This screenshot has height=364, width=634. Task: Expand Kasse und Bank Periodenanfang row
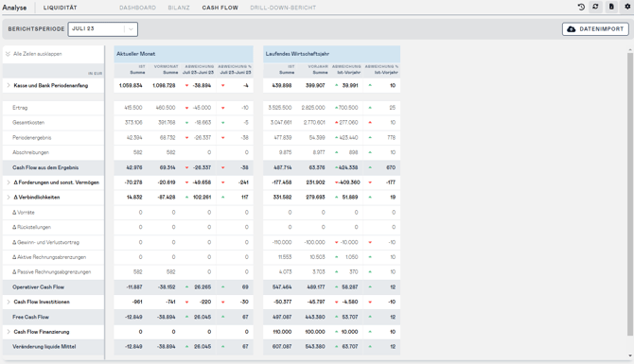[9, 86]
